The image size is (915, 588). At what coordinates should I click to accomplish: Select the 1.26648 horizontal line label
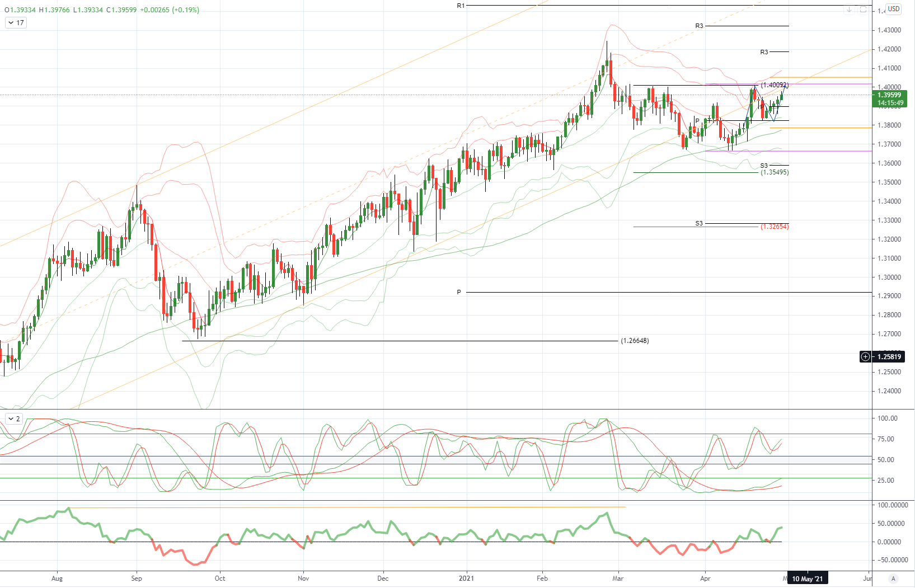(635, 341)
